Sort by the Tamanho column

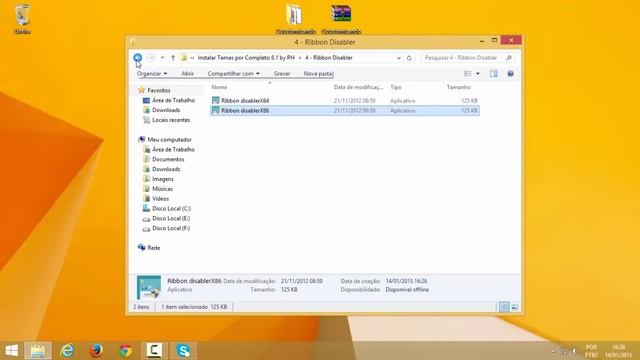(x=458, y=87)
